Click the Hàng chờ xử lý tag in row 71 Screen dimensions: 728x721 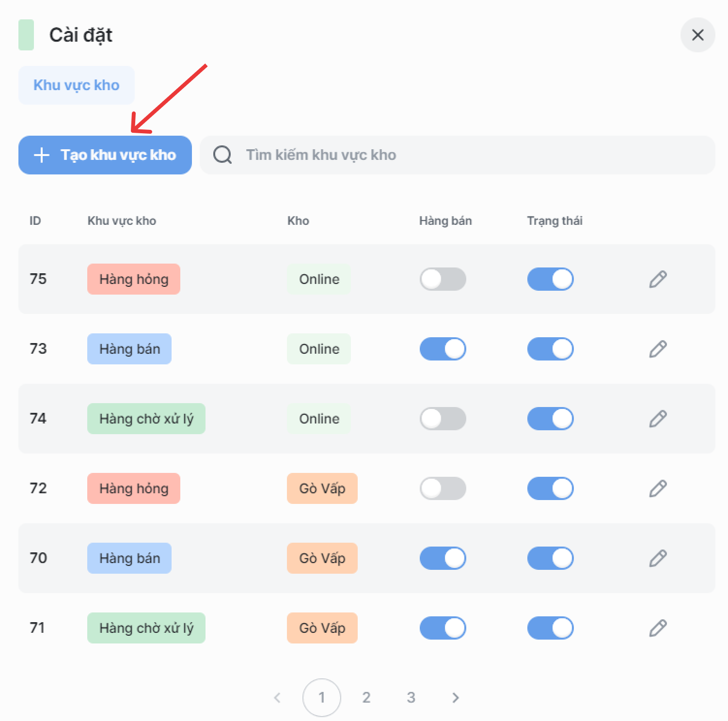click(x=146, y=628)
